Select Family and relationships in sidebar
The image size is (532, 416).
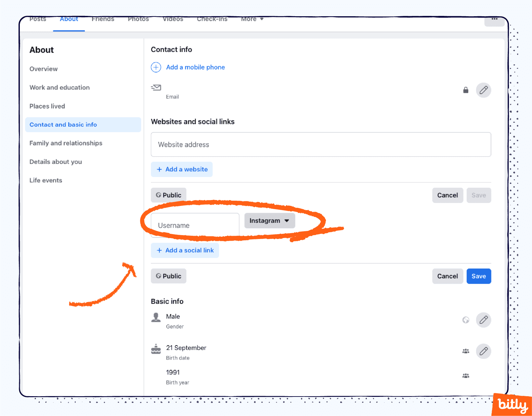tap(66, 143)
